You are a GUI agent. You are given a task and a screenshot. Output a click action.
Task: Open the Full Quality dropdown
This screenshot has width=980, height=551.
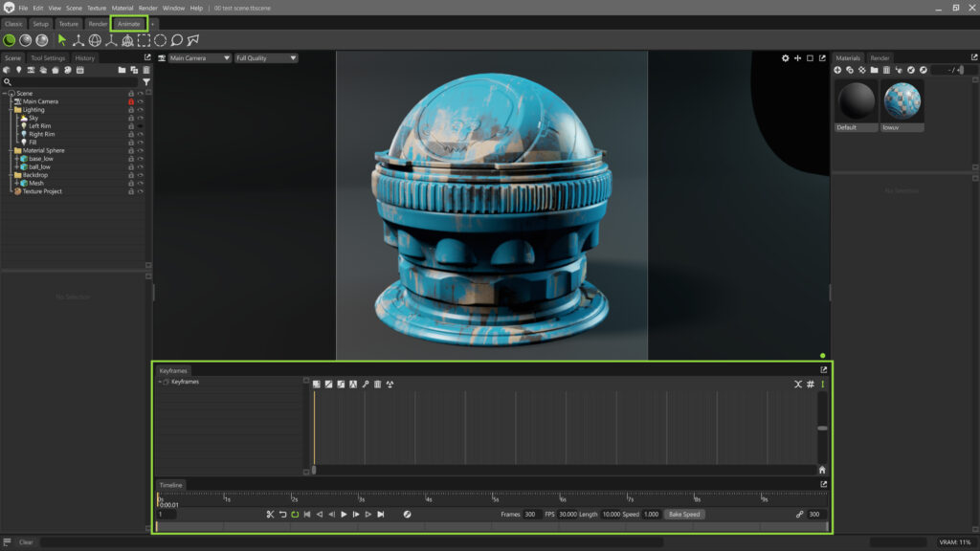click(x=266, y=58)
